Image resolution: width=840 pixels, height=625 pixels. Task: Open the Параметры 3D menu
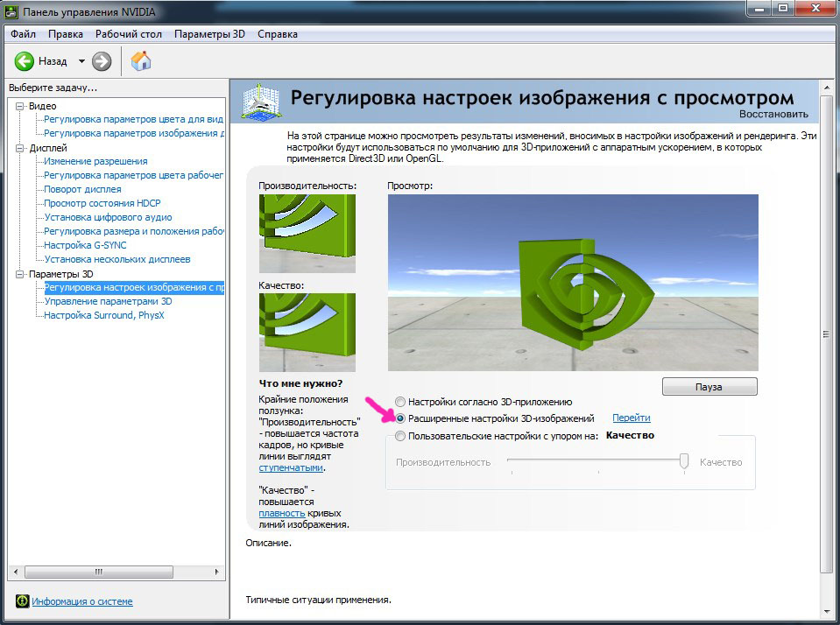point(209,34)
